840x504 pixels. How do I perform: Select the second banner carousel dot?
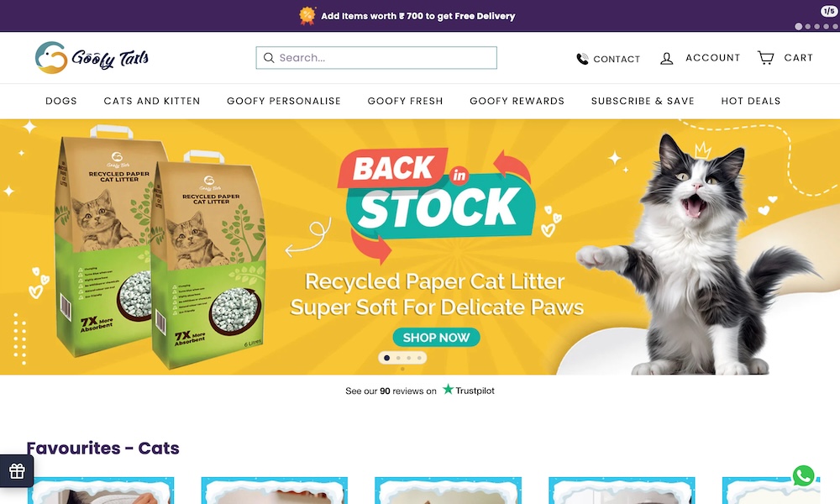(x=398, y=358)
